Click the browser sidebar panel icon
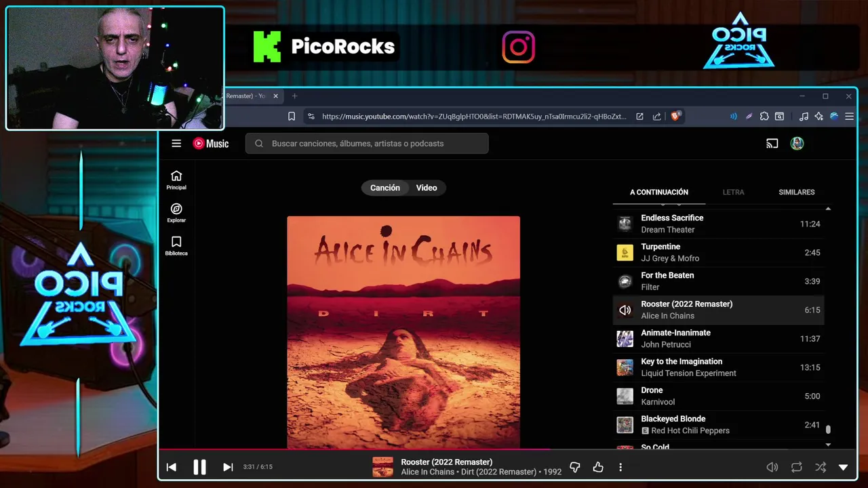This screenshot has width=868, height=488. [x=780, y=117]
